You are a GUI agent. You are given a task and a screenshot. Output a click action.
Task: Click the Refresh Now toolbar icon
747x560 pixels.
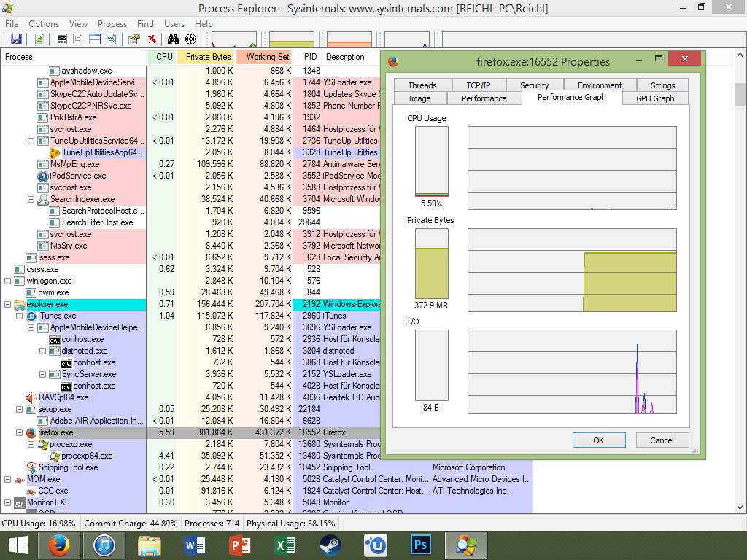coord(39,39)
